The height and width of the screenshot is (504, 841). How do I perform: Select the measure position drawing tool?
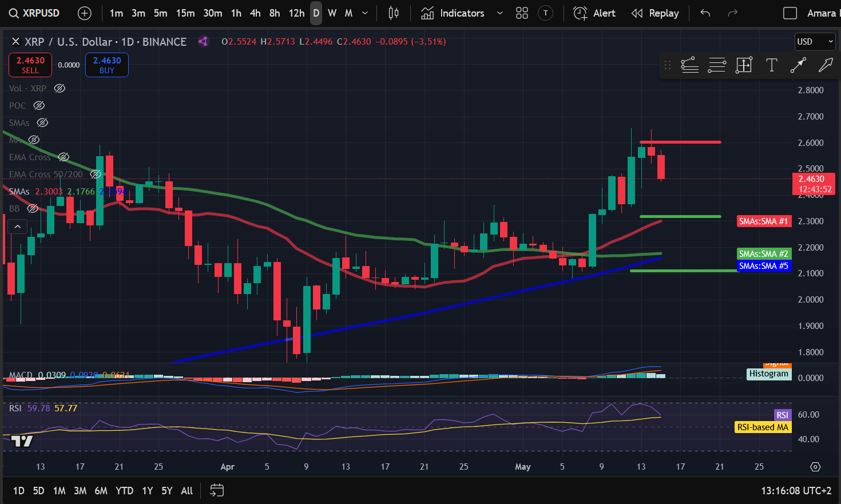(744, 65)
